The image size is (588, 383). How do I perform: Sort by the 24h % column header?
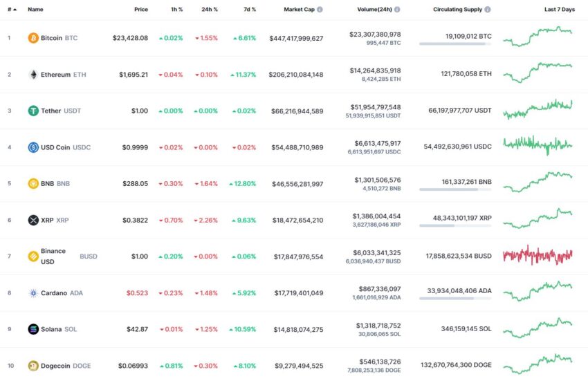209,10
